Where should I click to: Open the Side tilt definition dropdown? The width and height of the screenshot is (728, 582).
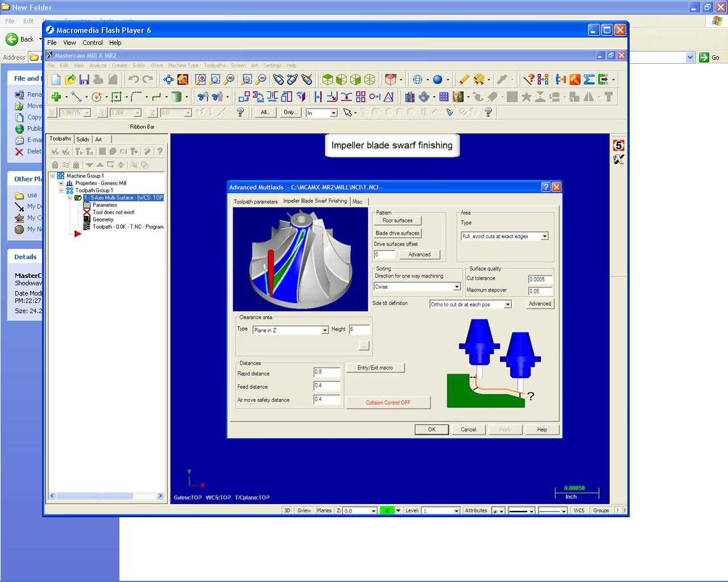(x=508, y=305)
